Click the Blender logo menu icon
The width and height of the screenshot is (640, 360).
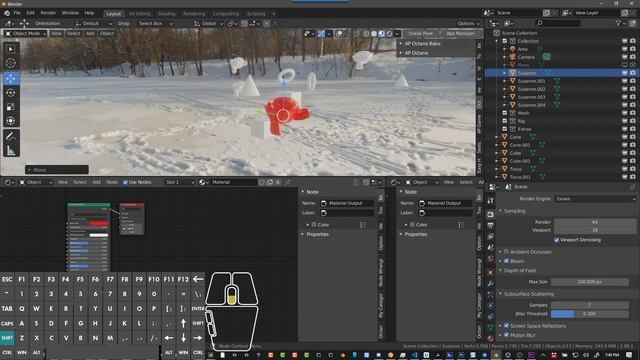coord(7,13)
